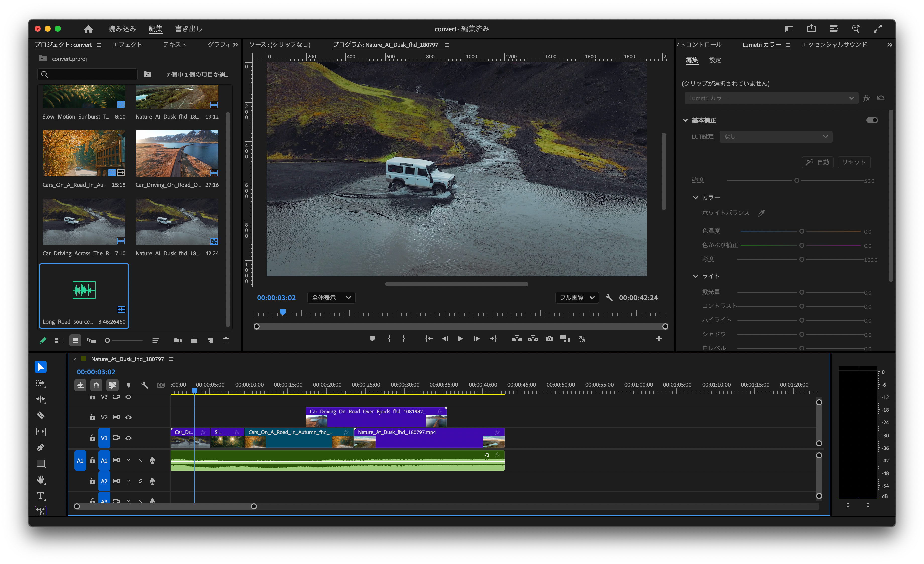The image size is (924, 564).
Task: Switch to the 書き出し workspace tab
Action: 188,29
